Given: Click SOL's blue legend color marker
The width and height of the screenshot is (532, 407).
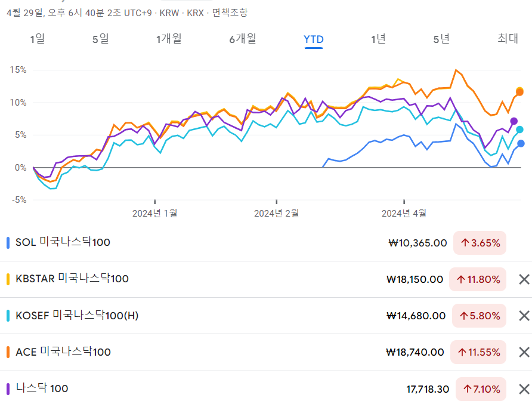Looking at the screenshot, I should point(7,243).
